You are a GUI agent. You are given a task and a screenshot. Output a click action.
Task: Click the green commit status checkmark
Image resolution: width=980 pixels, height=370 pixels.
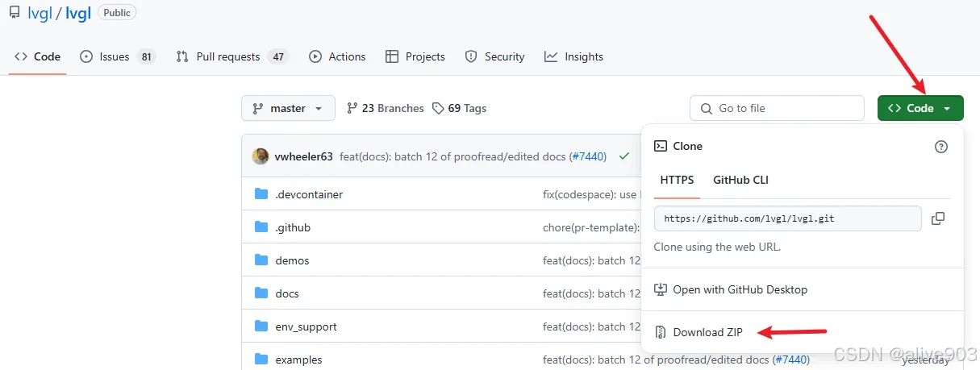click(x=623, y=156)
